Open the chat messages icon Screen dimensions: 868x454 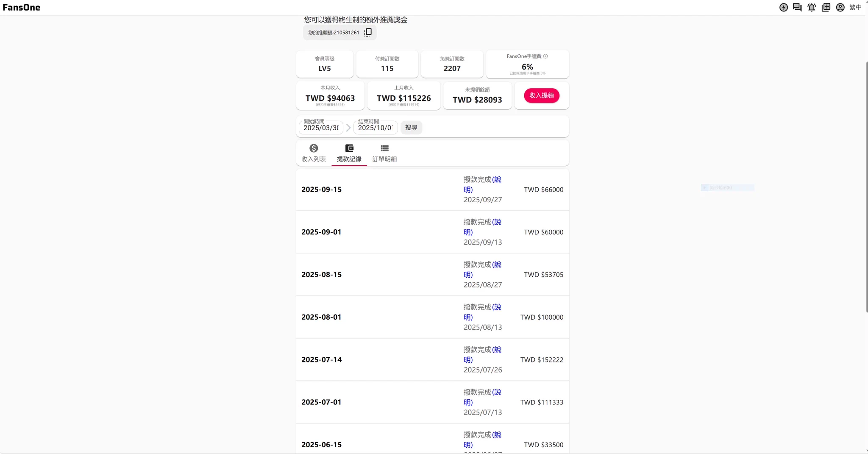(797, 8)
